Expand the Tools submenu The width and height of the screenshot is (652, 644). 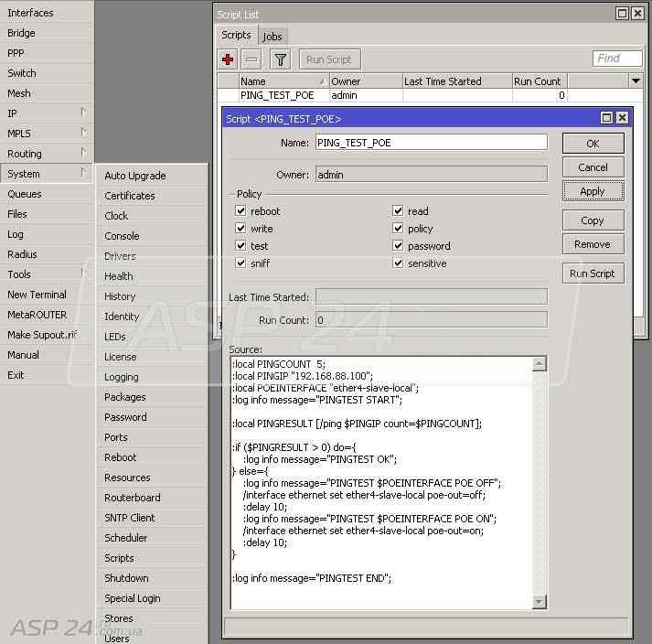(47, 274)
